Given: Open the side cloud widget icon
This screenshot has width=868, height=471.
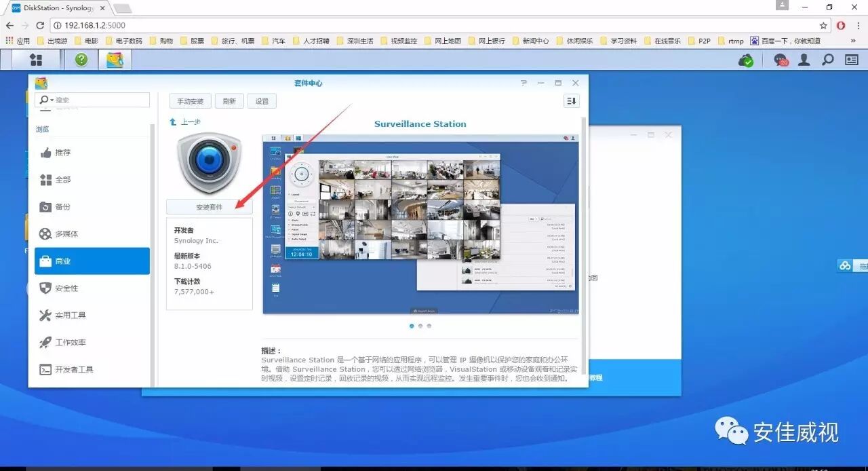Looking at the screenshot, I should tap(845, 265).
